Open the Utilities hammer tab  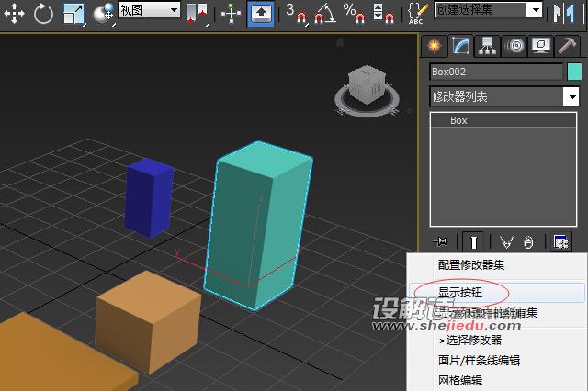569,46
